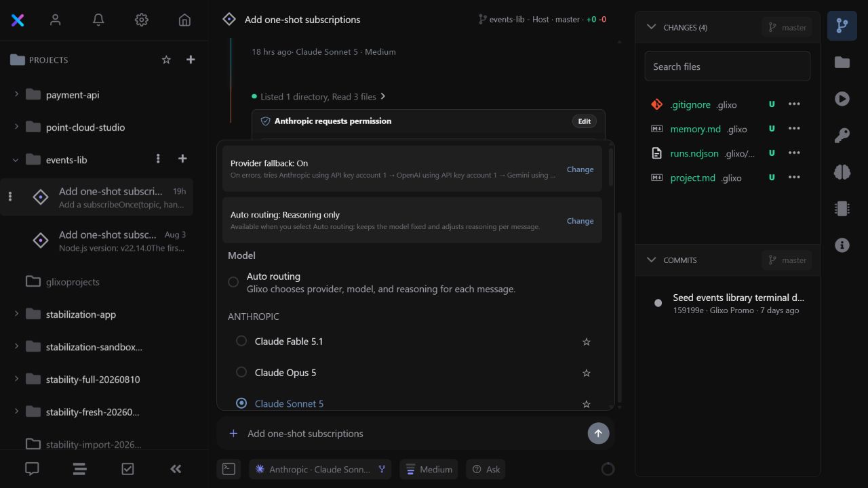
Task: Click the Glixo X logo
Action: point(18,20)
